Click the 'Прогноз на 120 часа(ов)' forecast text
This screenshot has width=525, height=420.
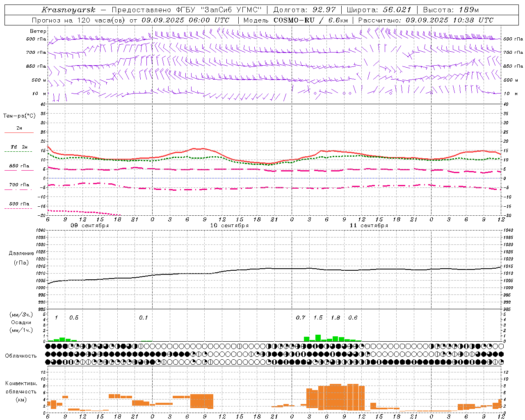pyautogui.click(x=79, y=20)
